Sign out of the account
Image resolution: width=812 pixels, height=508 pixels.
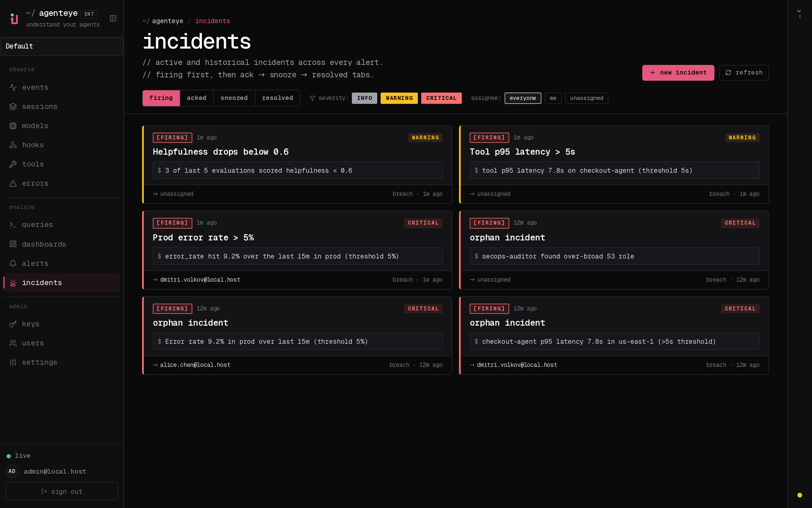(x=62, y=491)
